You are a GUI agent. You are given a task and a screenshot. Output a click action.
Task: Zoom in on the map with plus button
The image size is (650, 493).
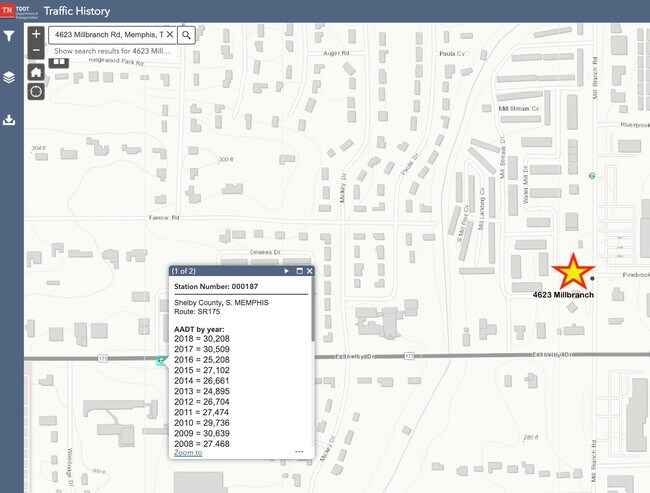pyautogui.click(x=36, y=33)
